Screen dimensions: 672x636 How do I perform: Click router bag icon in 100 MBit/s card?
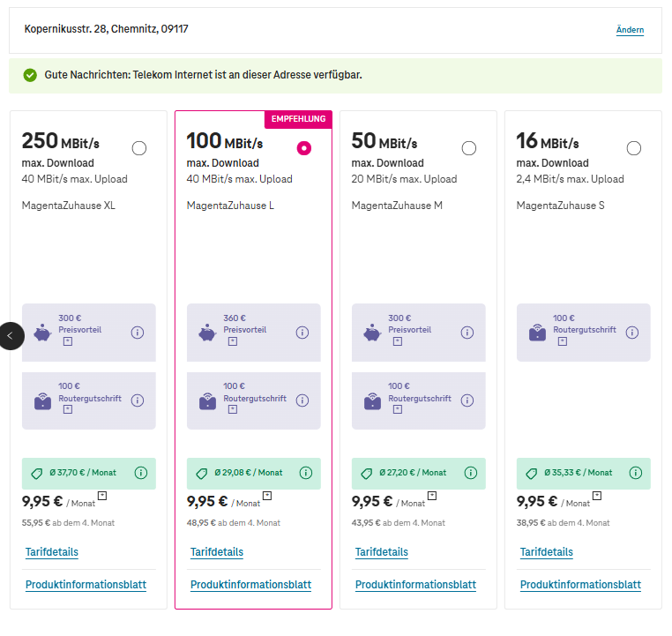(x=207, y=401)
